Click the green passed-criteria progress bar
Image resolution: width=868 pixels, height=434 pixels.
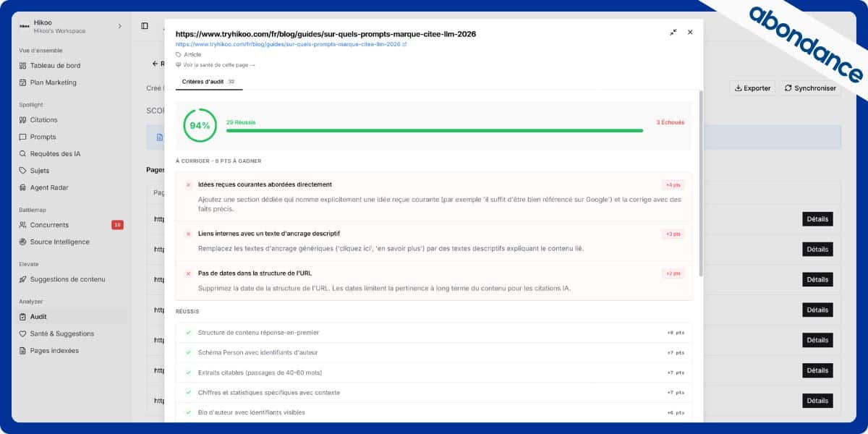pos(435,131)
